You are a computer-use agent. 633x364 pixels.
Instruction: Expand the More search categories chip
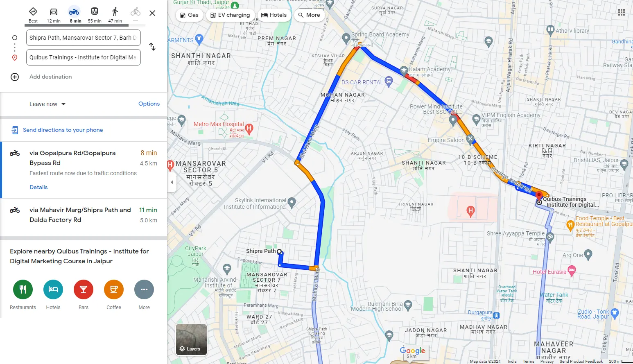[309, 15]
